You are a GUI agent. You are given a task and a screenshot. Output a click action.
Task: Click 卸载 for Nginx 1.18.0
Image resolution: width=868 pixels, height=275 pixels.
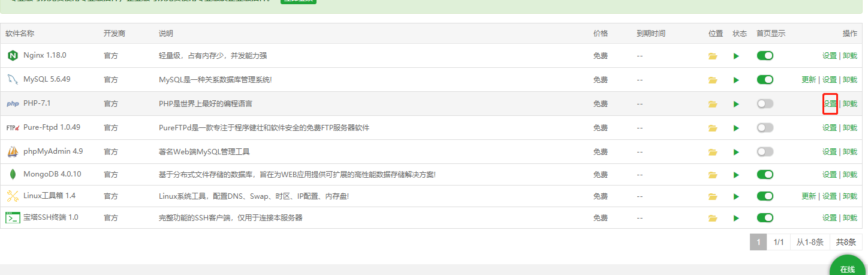click(850, 55)
